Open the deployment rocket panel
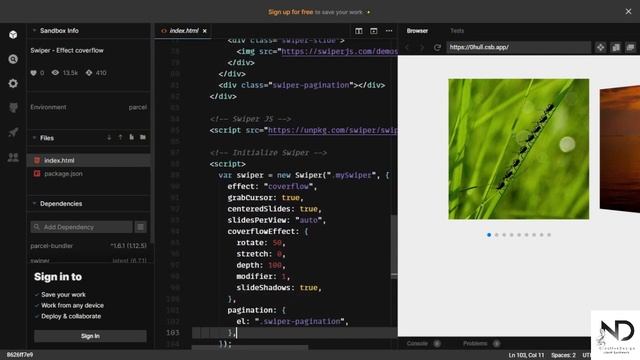The image size is (640, 360). click(x=13, y=132)
